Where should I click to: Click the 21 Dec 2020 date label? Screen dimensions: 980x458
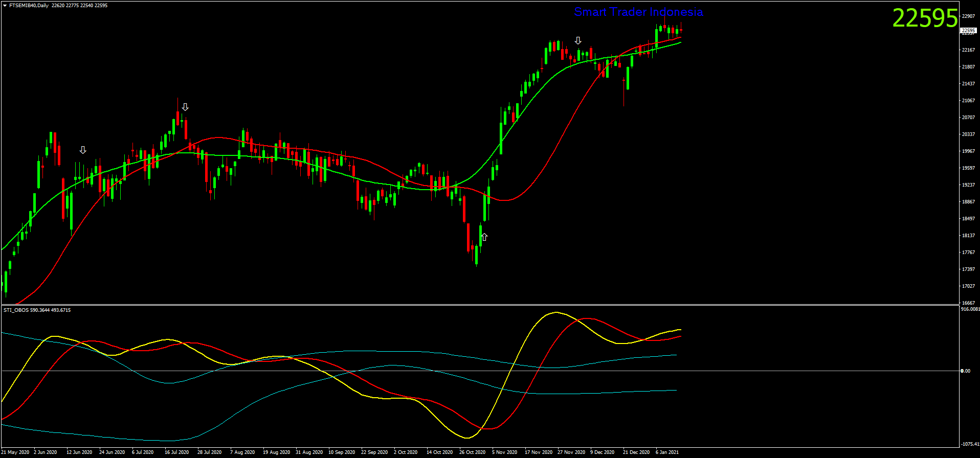click(636, 452)
